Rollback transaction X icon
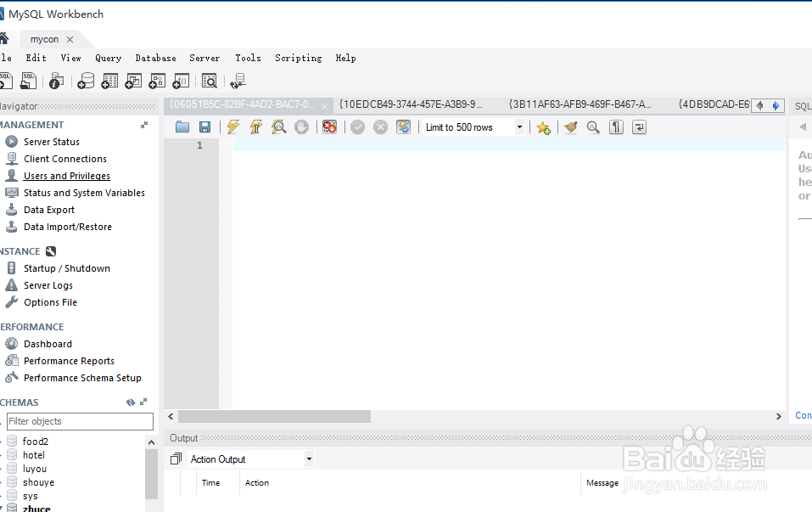This screenshot has height=512, width=812. point(380,127)
